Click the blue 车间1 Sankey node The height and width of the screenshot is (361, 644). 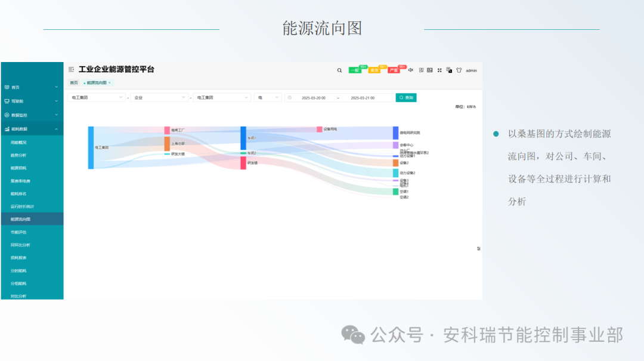click(243, 138)
